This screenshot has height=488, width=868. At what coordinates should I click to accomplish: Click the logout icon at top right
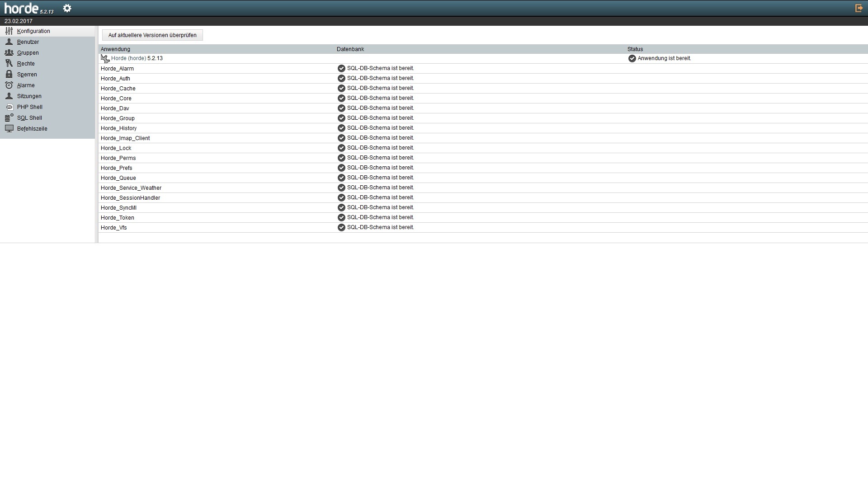(859, 8)
